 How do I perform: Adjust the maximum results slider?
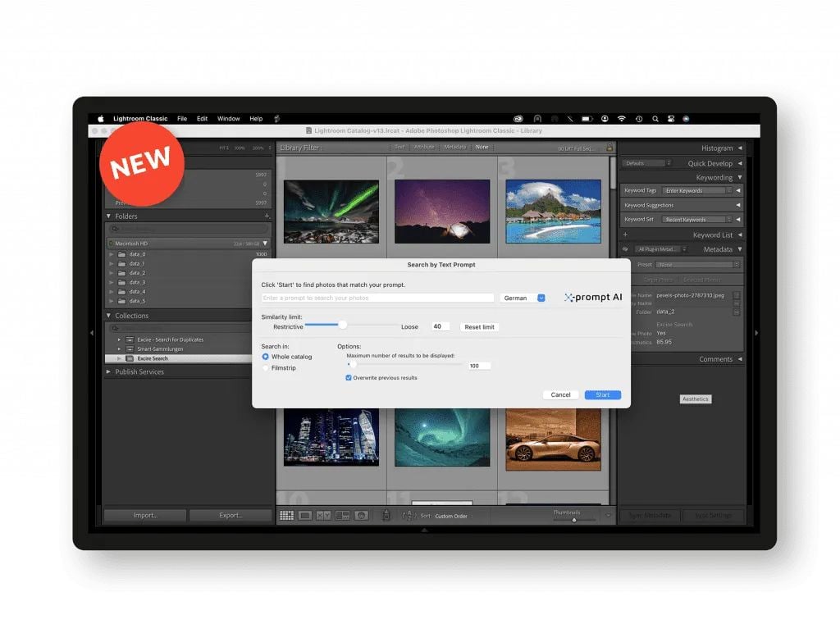point(353,364)
